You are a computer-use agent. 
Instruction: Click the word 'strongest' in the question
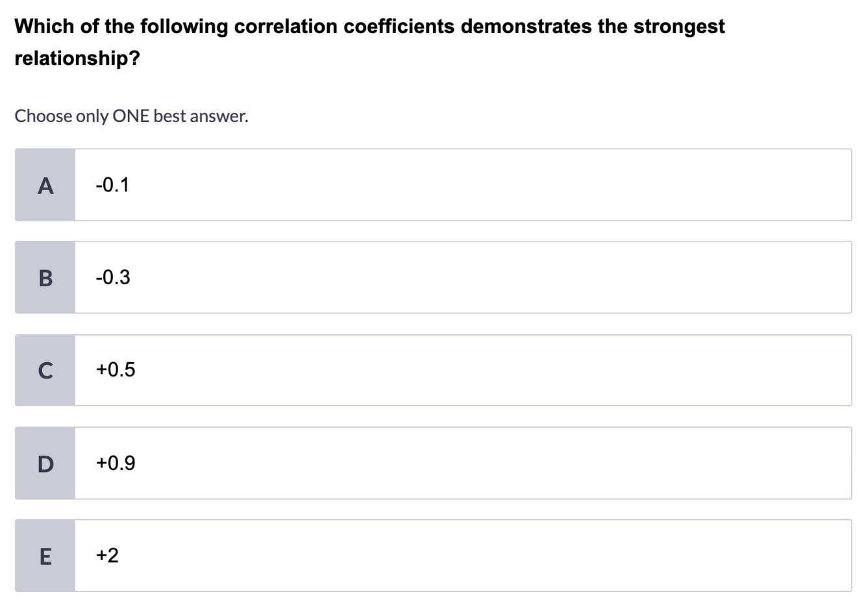[679, 27]
